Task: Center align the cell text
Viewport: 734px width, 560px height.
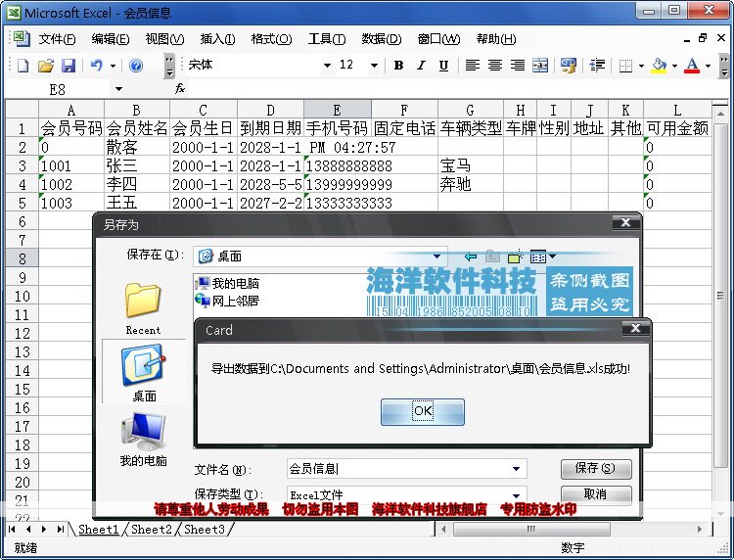Action: click(495, 66)
